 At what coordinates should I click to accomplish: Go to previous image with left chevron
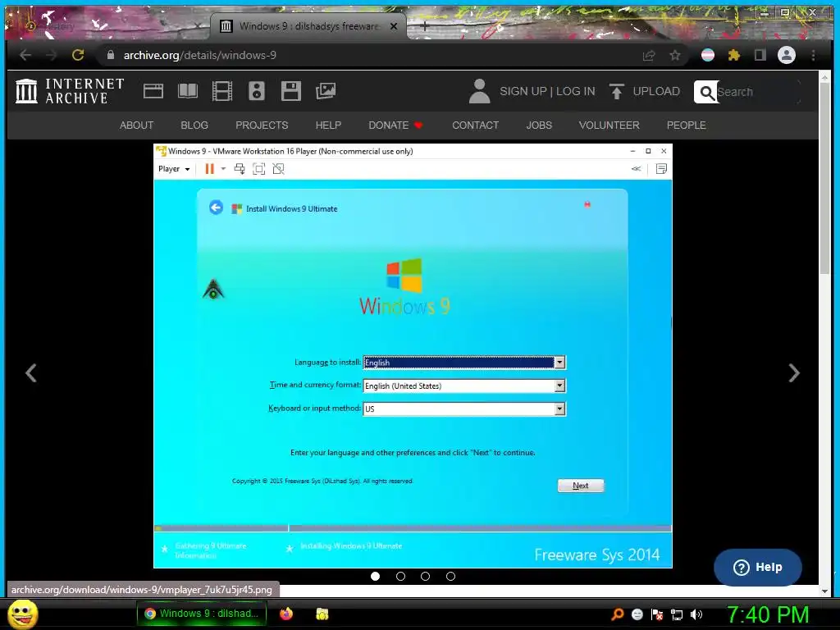(31, 373)
